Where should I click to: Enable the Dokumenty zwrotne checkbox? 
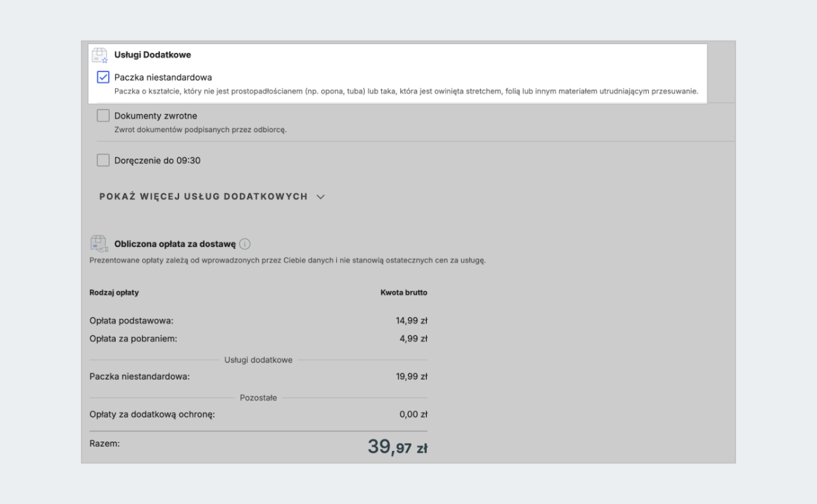[103, 116]
